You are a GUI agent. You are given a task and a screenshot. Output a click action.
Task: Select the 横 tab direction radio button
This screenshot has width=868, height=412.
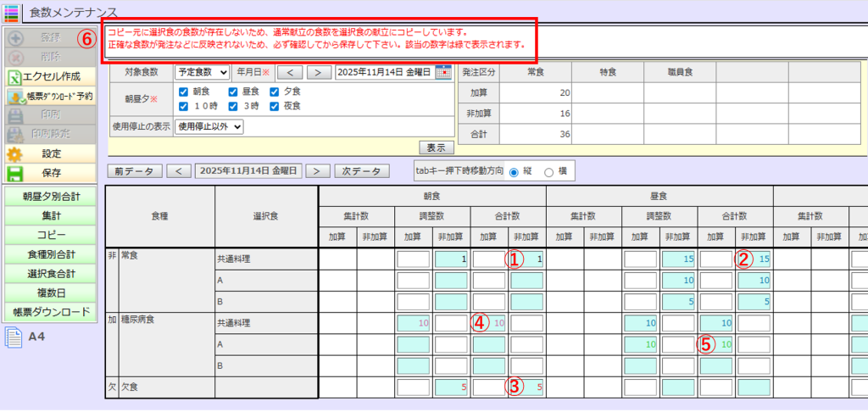548,172
